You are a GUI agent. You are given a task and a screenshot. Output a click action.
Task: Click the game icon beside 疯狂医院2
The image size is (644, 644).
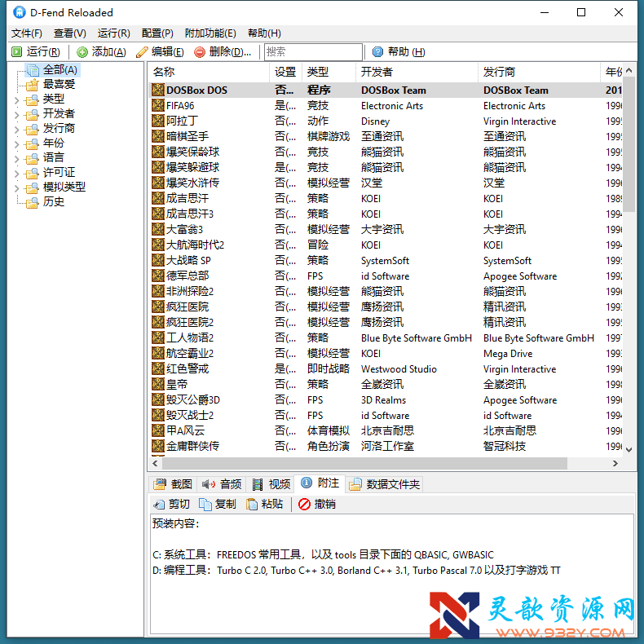coord(158,322)
